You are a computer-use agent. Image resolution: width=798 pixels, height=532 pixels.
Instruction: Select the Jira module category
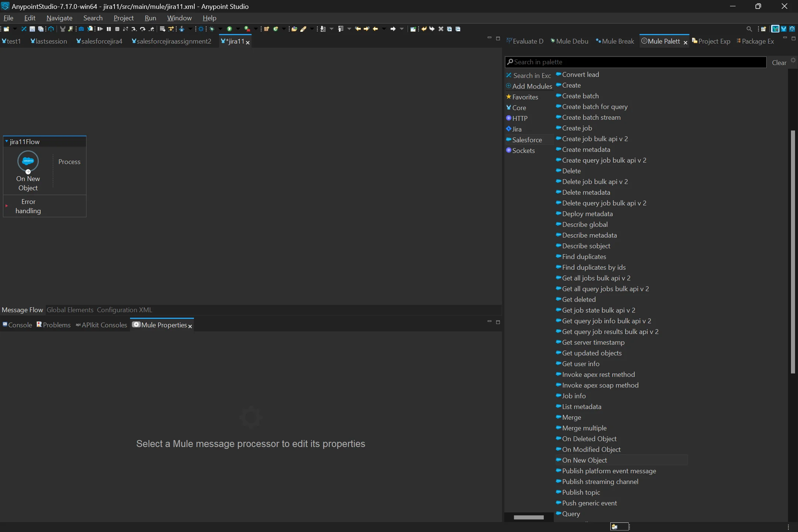(516, 129)
